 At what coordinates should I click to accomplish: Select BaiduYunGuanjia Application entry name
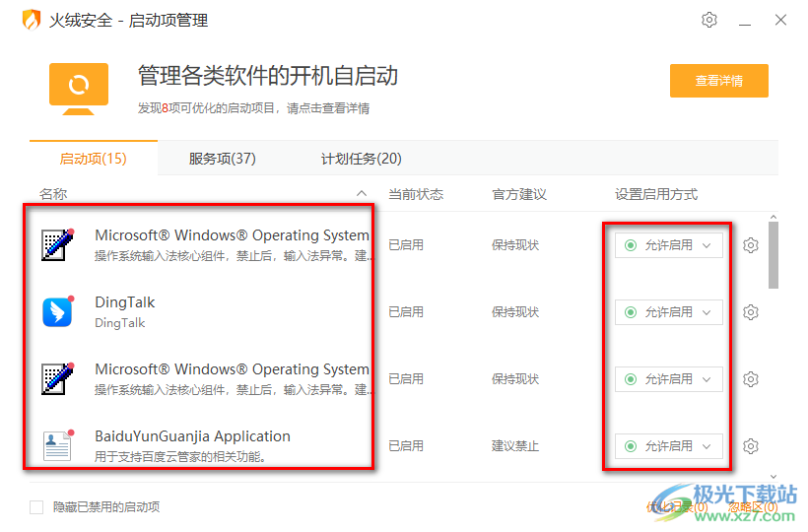tap(193, 436)
